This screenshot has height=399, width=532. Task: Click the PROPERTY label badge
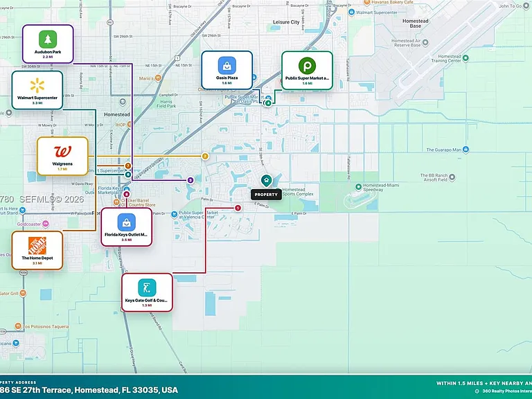(266, 195)
